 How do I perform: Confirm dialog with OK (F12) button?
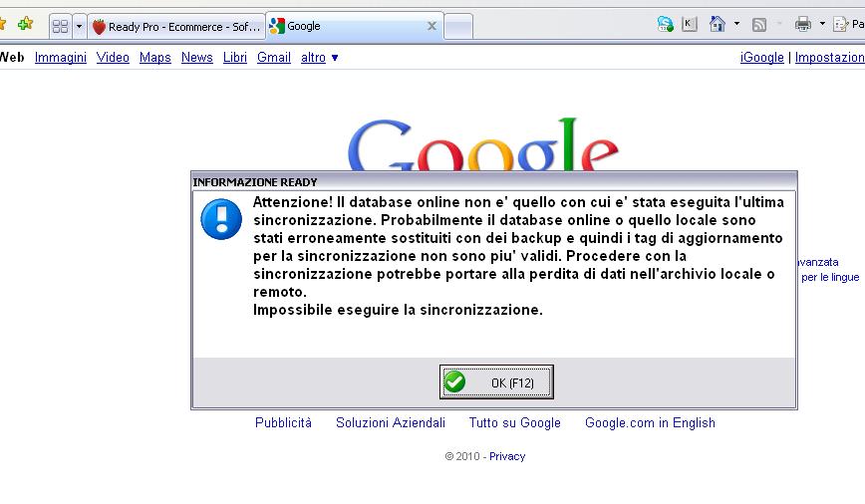(496, 382)
